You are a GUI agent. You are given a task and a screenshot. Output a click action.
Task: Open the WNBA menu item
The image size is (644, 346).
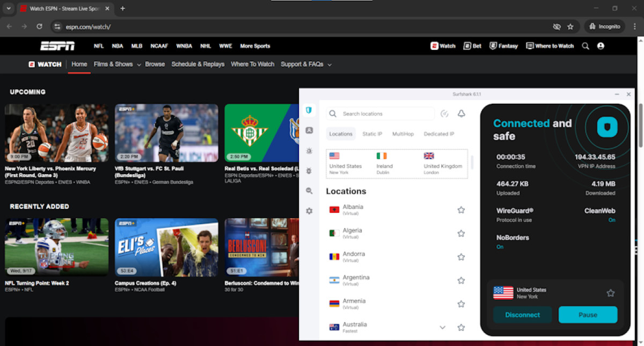point(184,46)
